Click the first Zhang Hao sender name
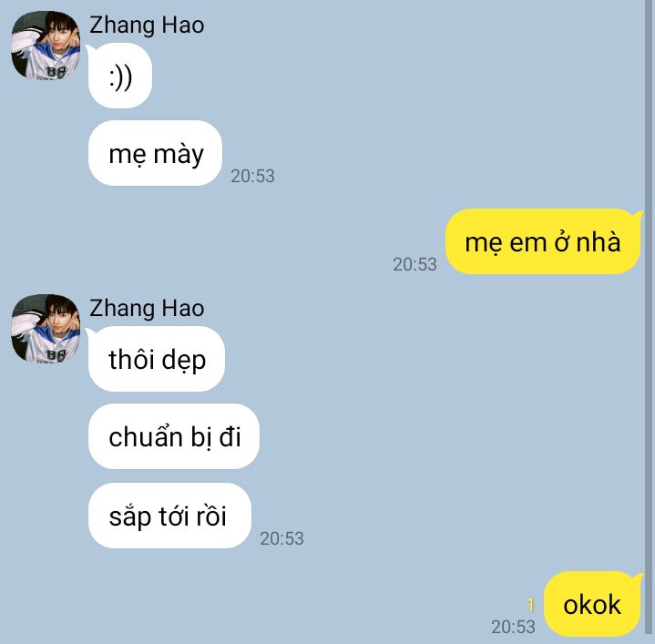The image size is (655, 644). pyautogui.click(x=147, y=26)
